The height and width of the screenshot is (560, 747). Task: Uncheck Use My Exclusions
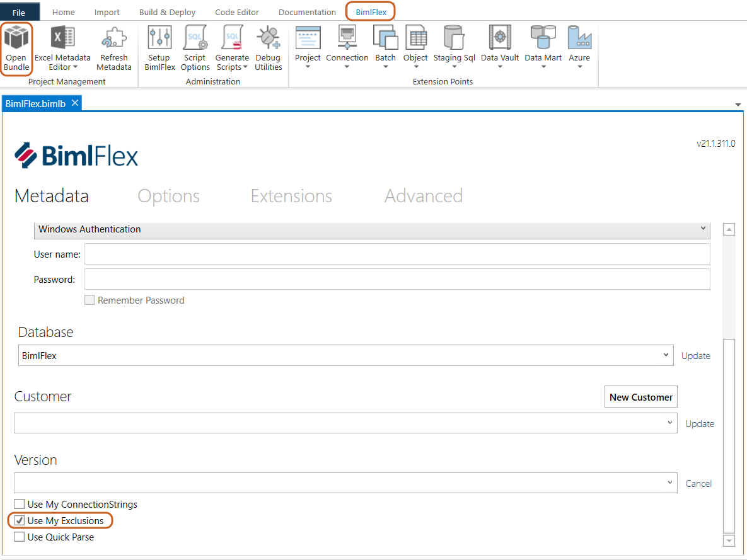click(x=19, y=520)
